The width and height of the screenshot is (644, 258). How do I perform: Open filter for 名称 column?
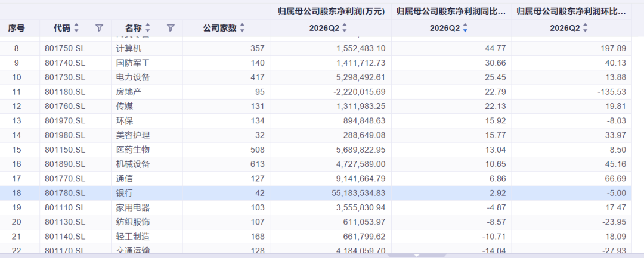point(171,28)
